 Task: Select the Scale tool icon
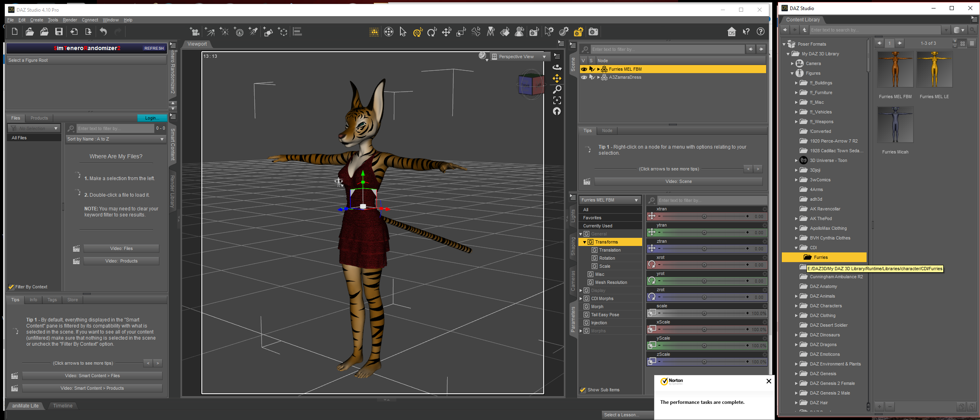461,32
